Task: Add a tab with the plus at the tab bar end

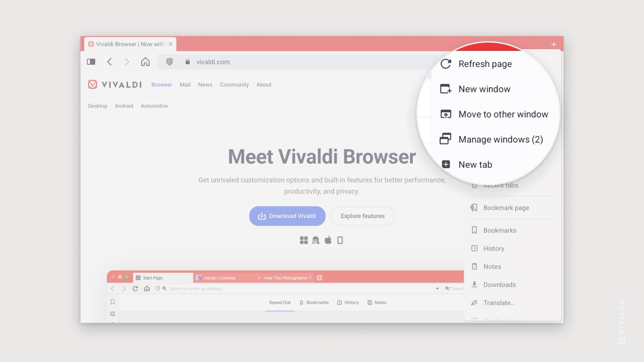Action: tap(554, 44)
